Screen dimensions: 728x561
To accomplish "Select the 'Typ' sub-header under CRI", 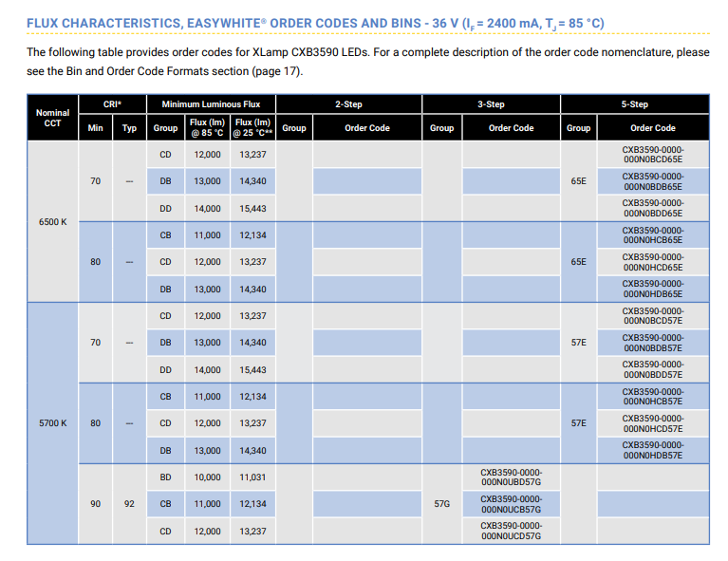I will tap(129, 128).
